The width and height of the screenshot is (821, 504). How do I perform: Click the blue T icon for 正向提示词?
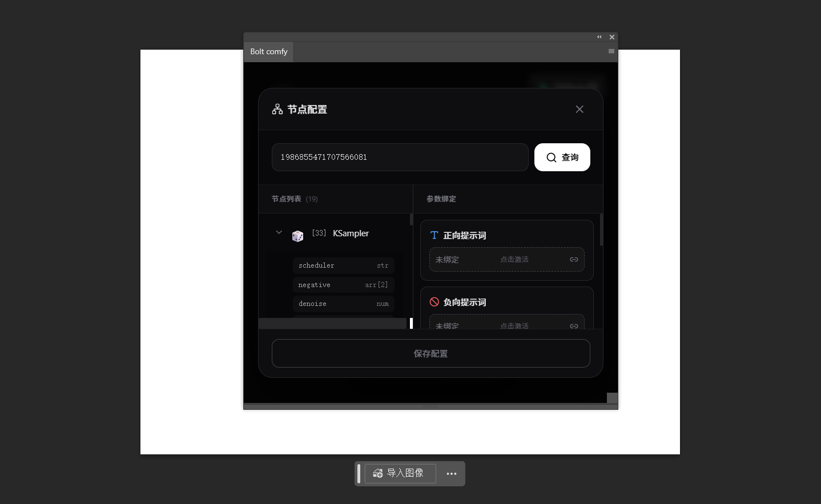coord(434,235)
